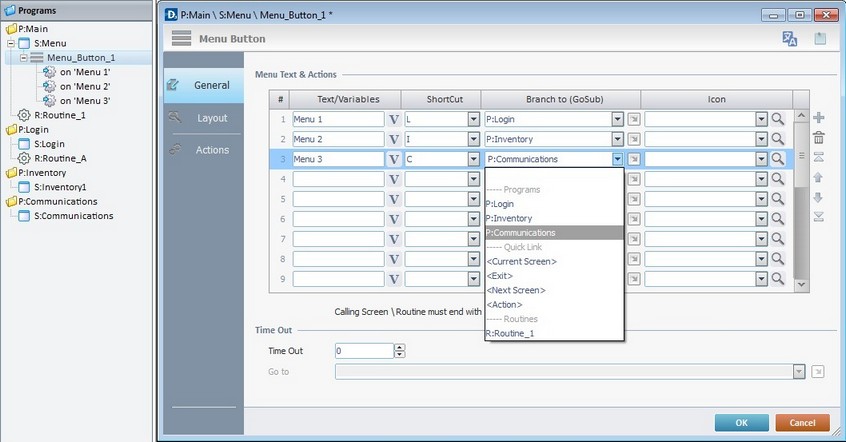
Task: Click the V variable button in row 2
Action: (394, 139)
